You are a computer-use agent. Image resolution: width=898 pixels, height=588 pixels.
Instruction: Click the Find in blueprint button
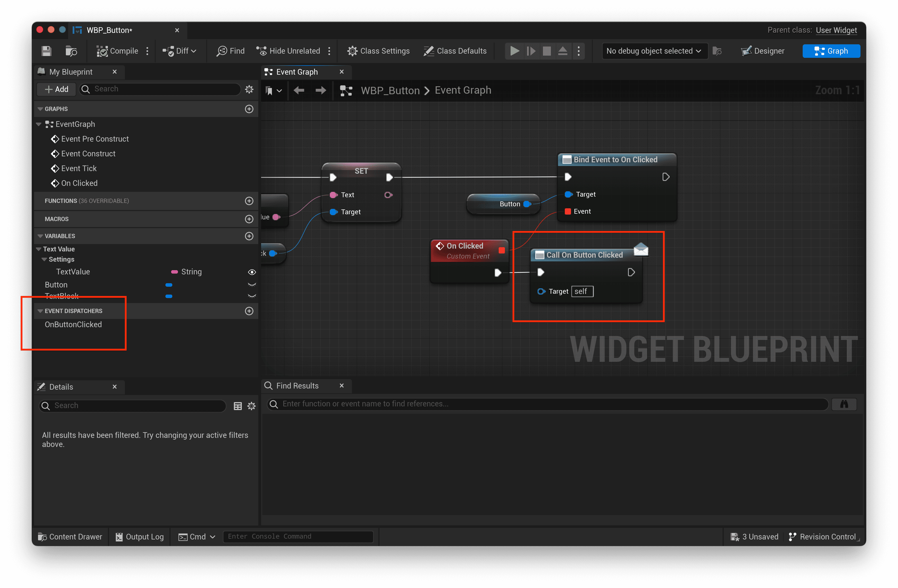coord(230,51)
